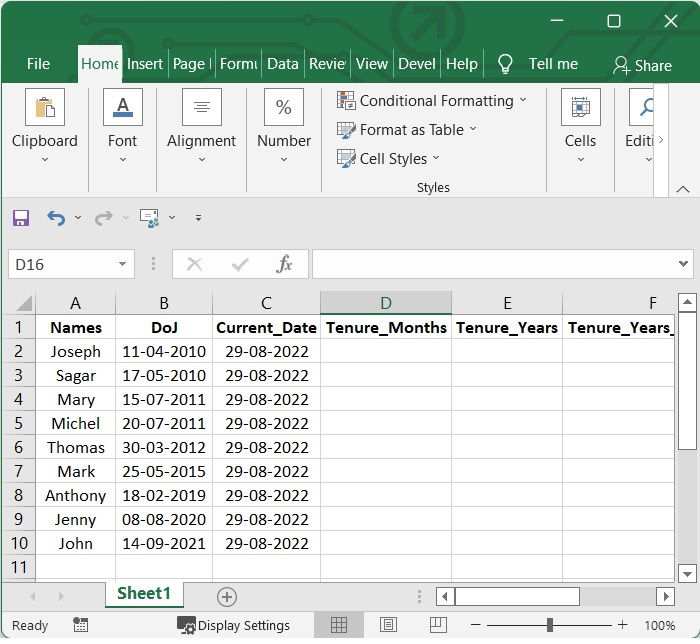
Task: Open the Insert ribbon tab
Action: click(x=145, y=64)
